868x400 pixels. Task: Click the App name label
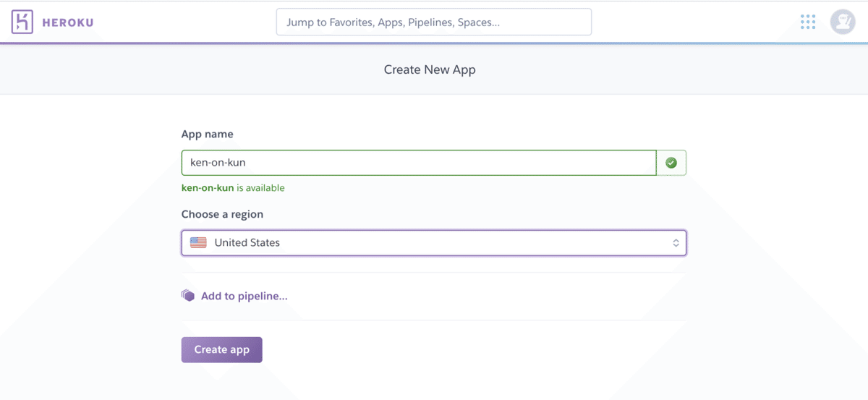coord(207,134)
